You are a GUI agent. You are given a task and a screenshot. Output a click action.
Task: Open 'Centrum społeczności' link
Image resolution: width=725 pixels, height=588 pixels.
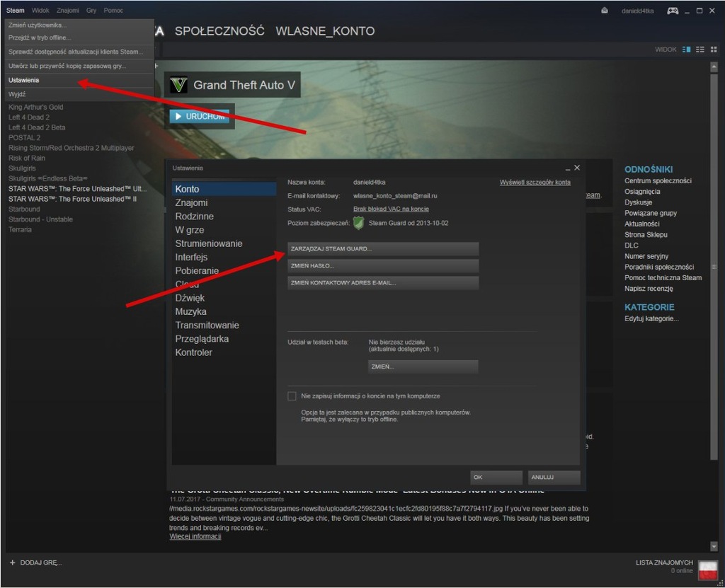[658, 180]
